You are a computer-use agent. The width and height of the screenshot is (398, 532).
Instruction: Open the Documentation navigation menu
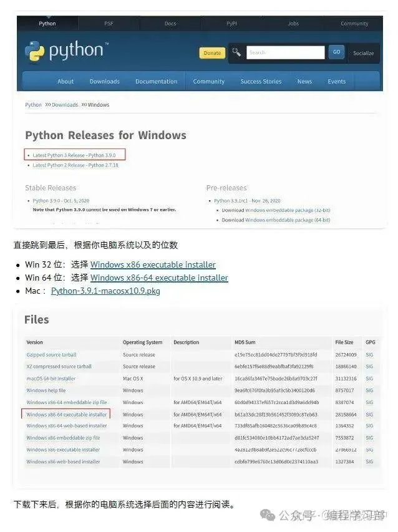click(157, 82)
